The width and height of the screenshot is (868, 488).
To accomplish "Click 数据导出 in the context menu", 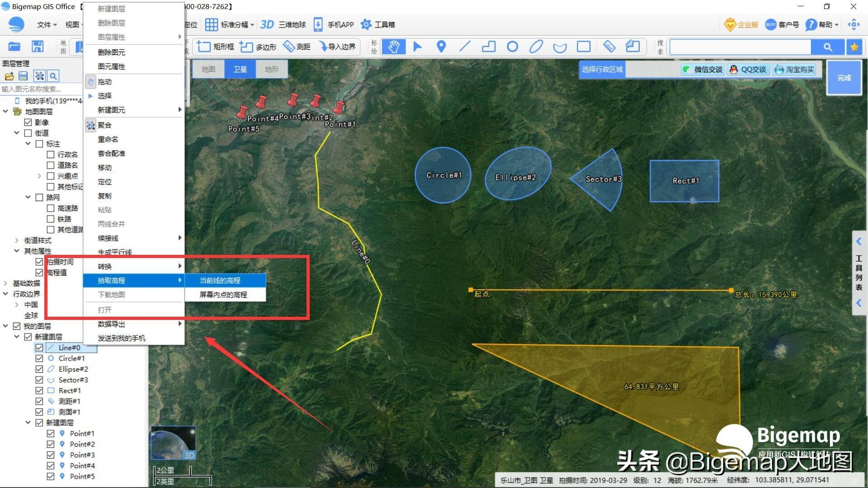I will (112, 324).
